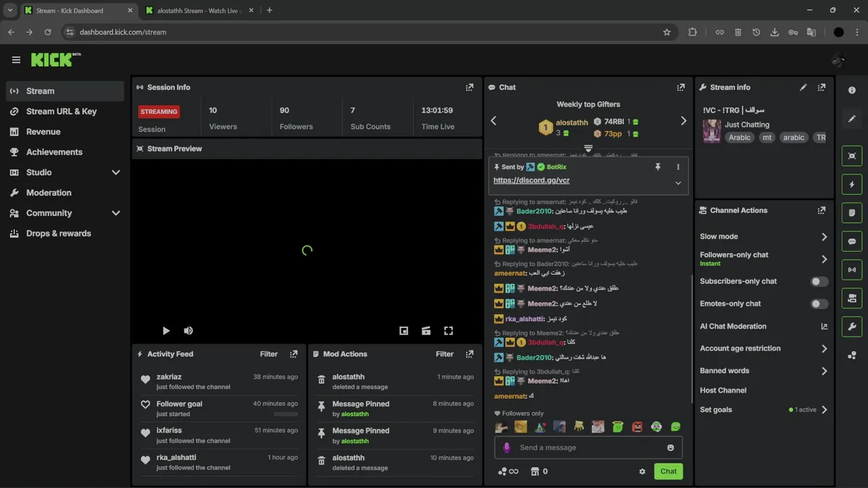Screen dimensions: 868x488
Task: Open the discord.gg/vcr link
Action: (532, 180)
